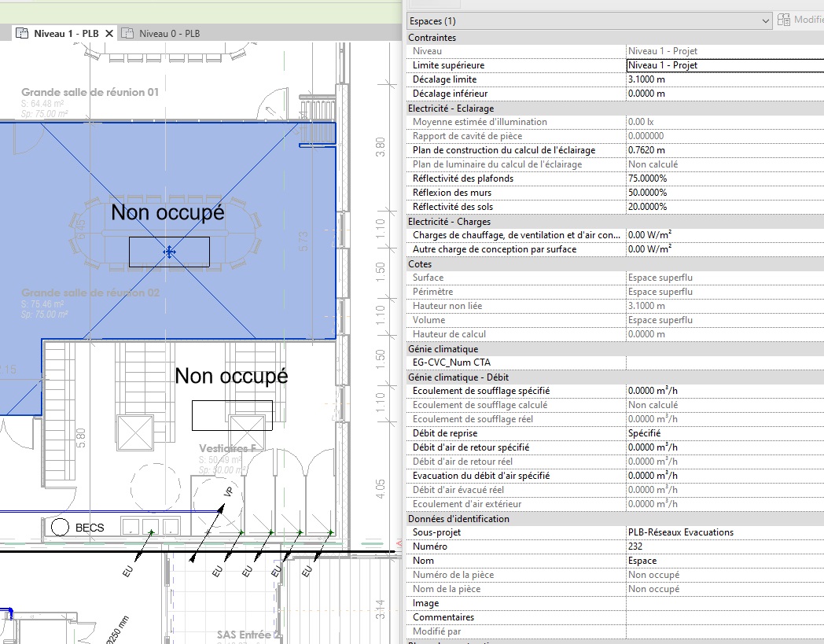
Task: Edit the Décalage limite value 3.1000 m
Action: 723,79
